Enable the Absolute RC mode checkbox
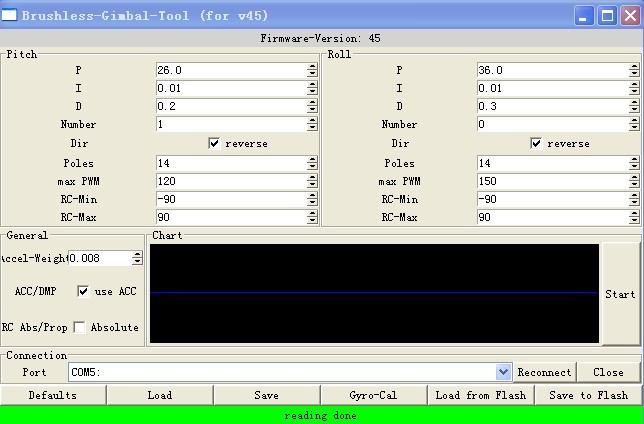The image size is (644, 424). pyautogui.click(x=79, y=327)
